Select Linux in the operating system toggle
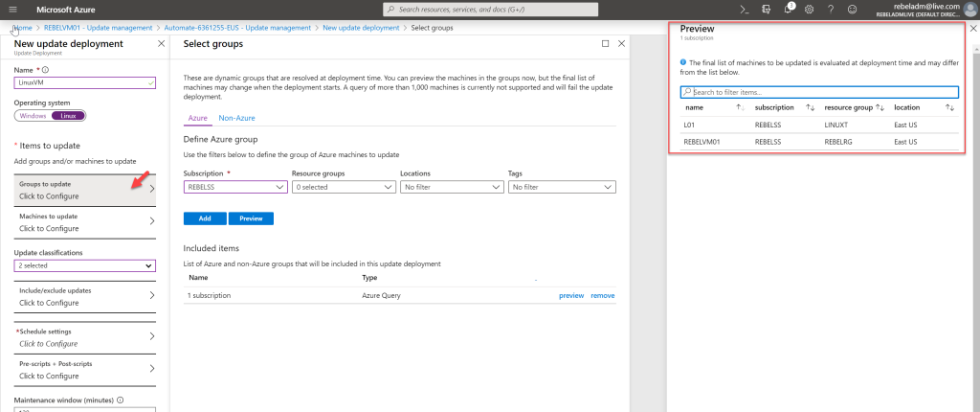 [68, 116]
